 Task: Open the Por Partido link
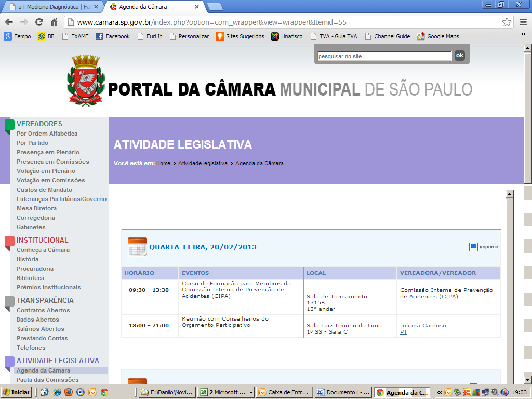point(33,143)
